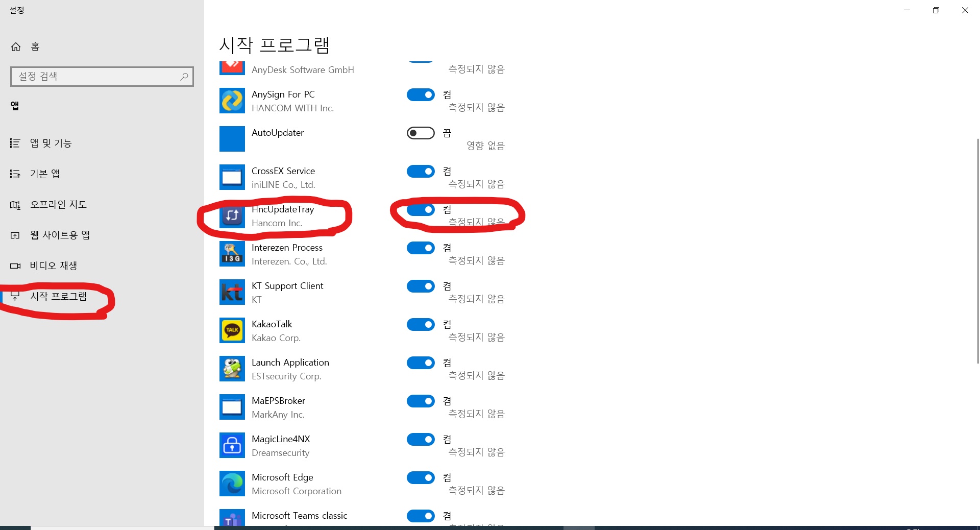Click the 'Interezen. Co., Ltd.' text
Image resolution: width=980 pixels, height=530 pixels.
(289, 261)
